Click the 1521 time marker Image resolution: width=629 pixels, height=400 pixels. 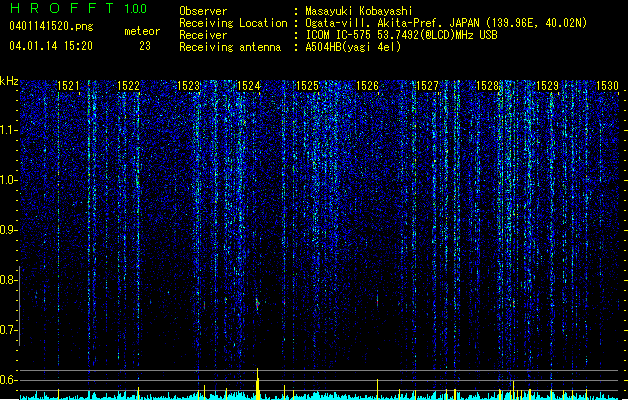(68, 86)
